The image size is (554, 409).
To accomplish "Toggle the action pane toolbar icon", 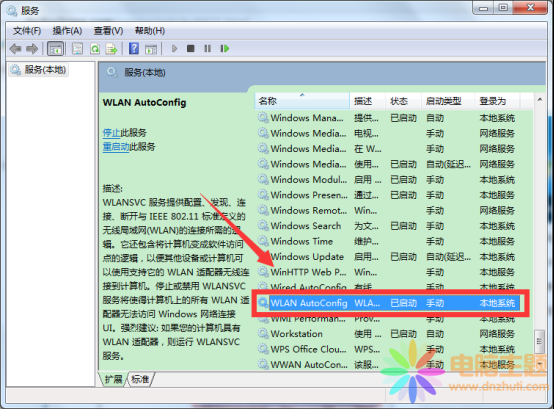I will click(x=151, y=48).
